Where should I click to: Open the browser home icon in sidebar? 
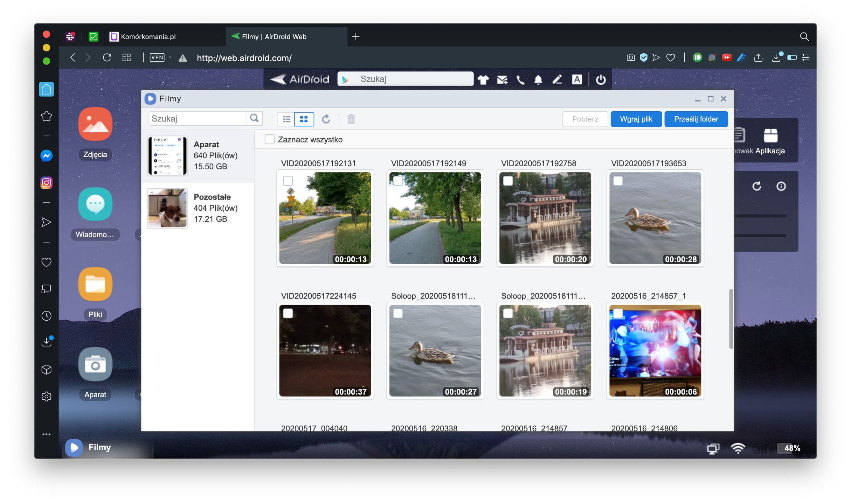[47, 89]
